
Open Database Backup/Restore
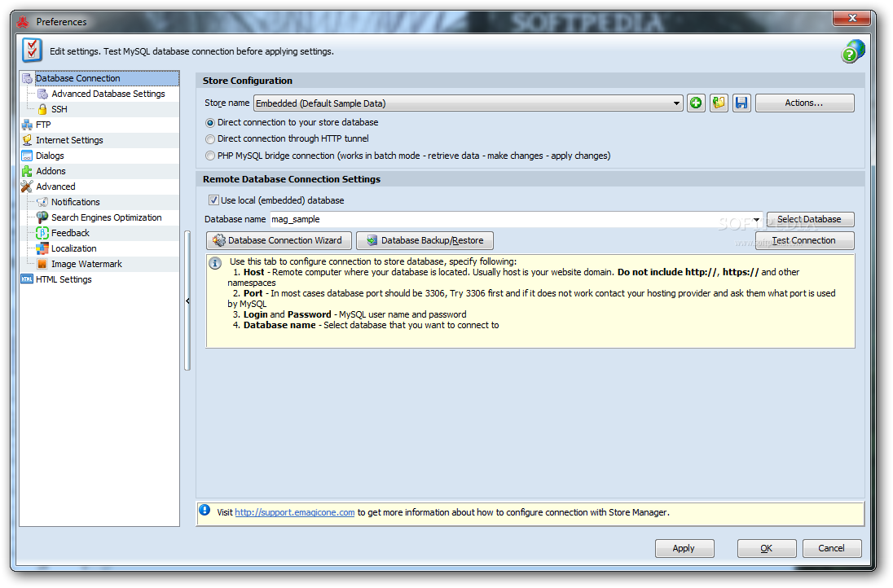click(x=425, y=241)
